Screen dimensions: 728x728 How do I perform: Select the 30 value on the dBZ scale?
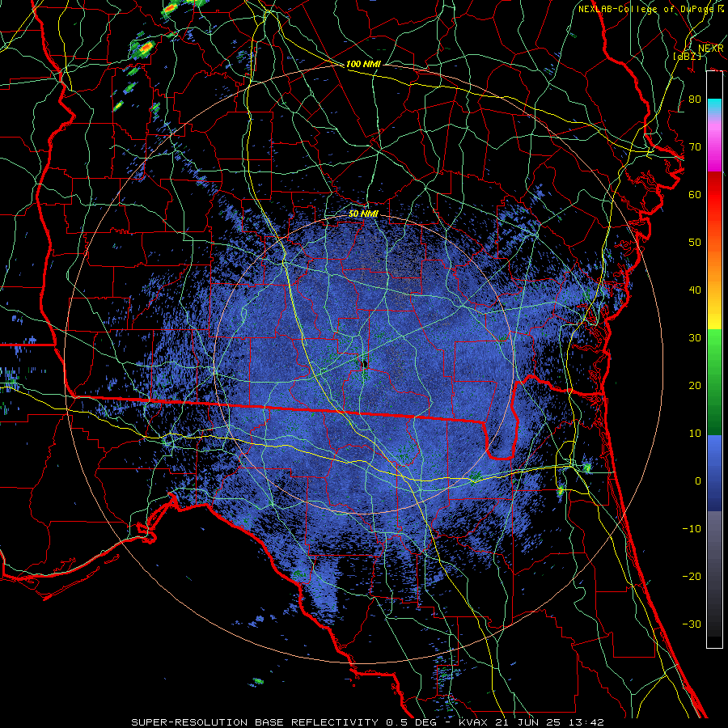point(695,338)
